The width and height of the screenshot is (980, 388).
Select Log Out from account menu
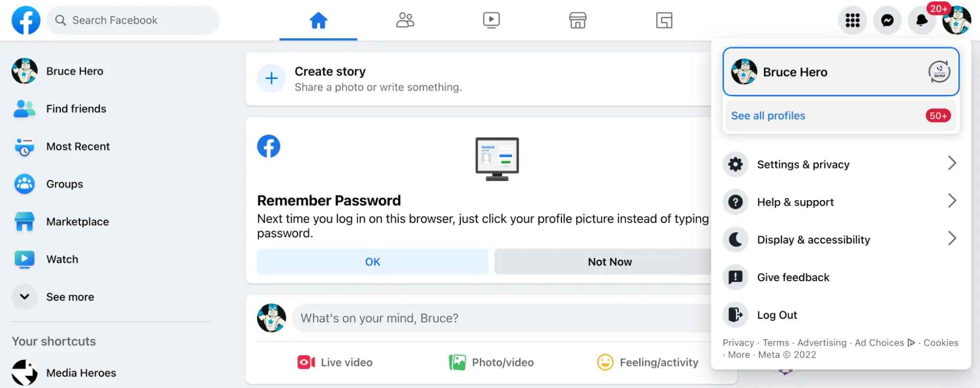tap(841, 315)
